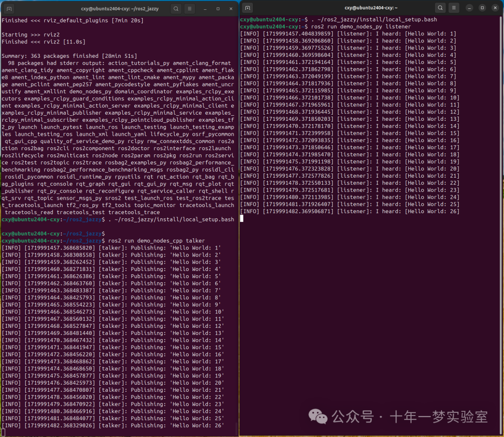The width and height of the screenshot is (504, 437).
Task: Click talker line Publishing 'Hello World: 5'
Action: pos(111,277)
